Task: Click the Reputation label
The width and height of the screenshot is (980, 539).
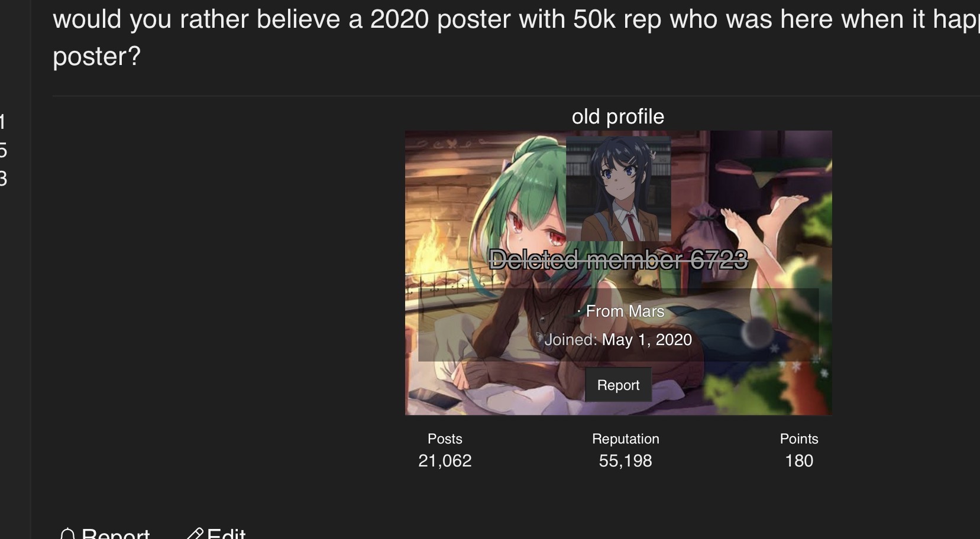Action: click(x=625, y=439)
